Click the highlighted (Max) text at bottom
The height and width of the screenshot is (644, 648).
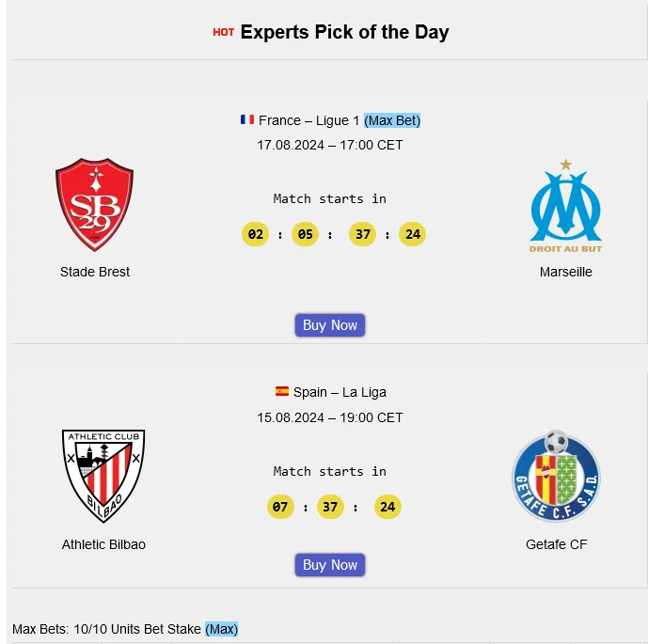pos(222,628)
